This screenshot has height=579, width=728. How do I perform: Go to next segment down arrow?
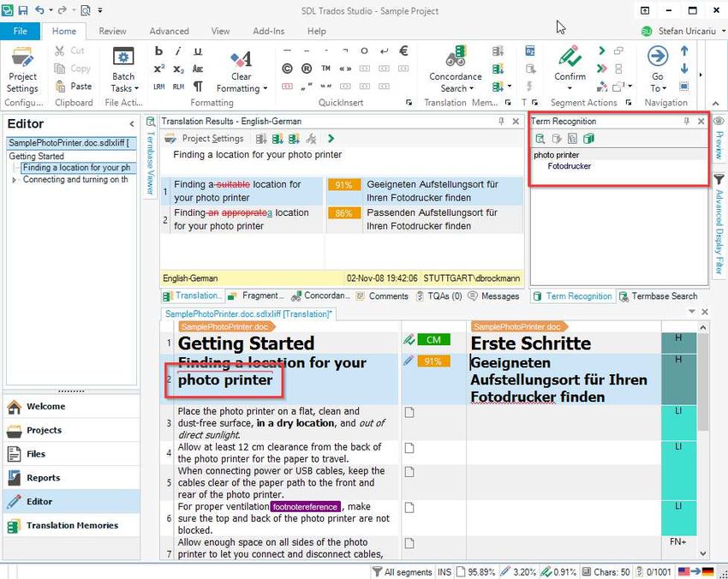click(x=684, y=69)
